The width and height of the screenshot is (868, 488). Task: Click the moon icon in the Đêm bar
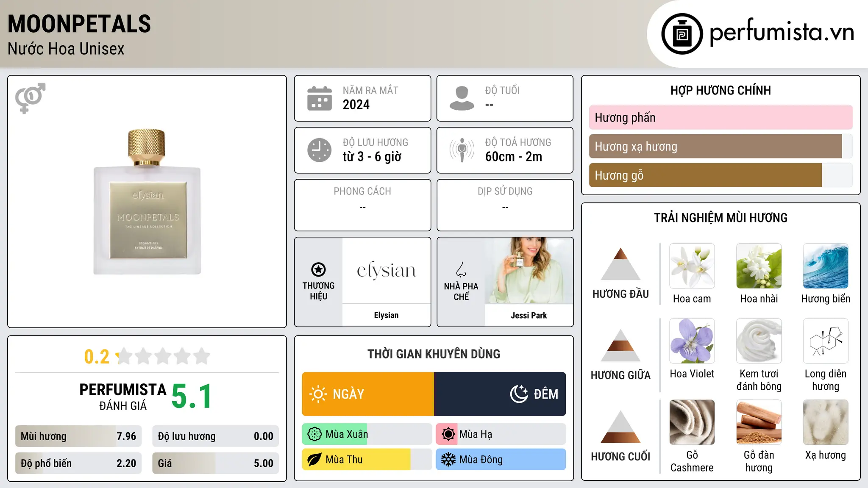click(x=519, y=394)
